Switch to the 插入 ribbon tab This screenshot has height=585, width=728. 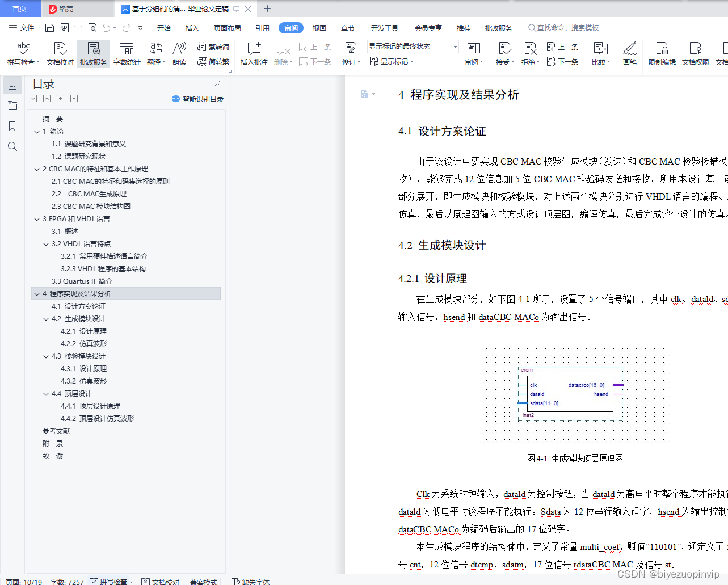click(x=192, y=28)
